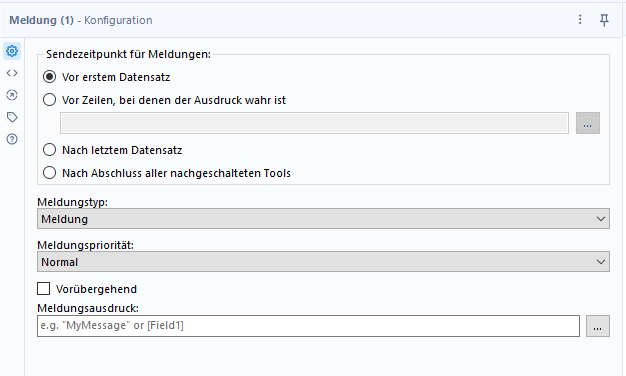This screenshot has height=376, width=626.
Task: Open the three-dot options menu in header
Action: coord(580,20)
